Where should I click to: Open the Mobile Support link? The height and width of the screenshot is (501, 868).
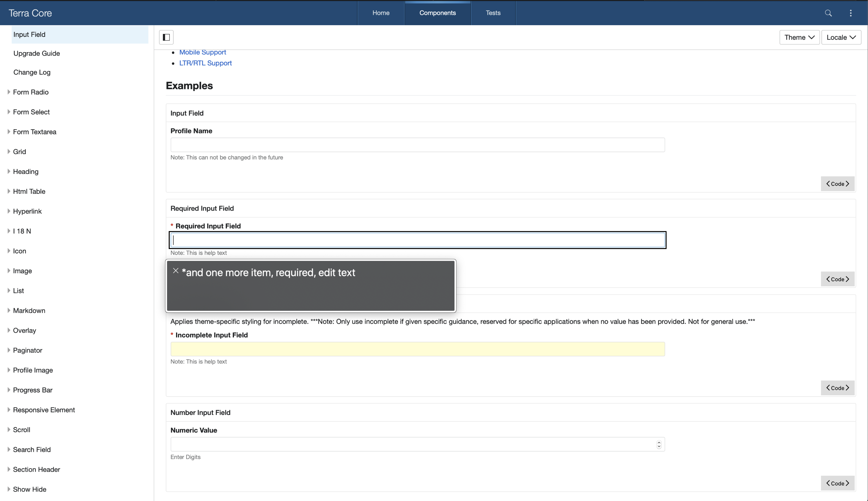(202, 52)
